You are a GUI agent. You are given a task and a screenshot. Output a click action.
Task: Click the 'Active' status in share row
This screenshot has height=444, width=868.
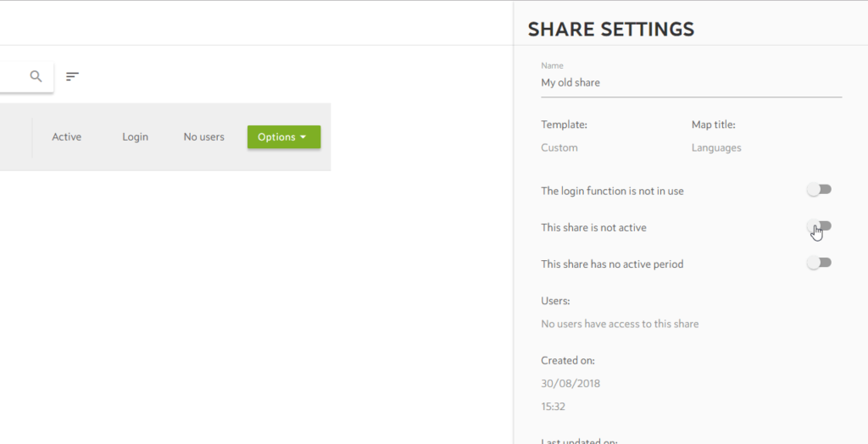point(66,136)
